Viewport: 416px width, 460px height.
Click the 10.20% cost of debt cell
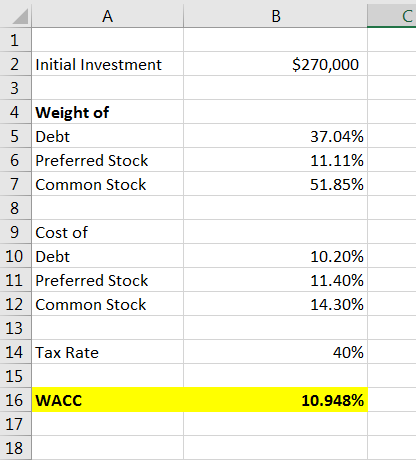[275, 256]
